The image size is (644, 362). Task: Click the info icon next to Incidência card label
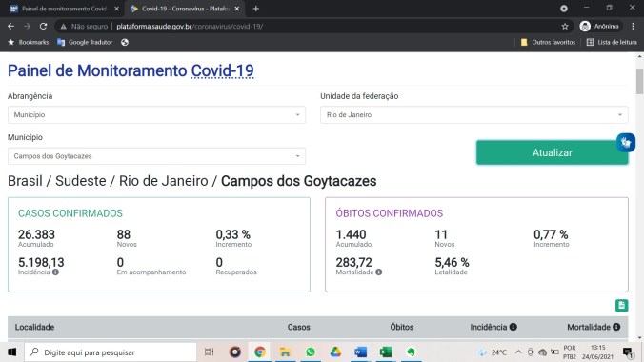pyautogui.click(x=55, y=272)
